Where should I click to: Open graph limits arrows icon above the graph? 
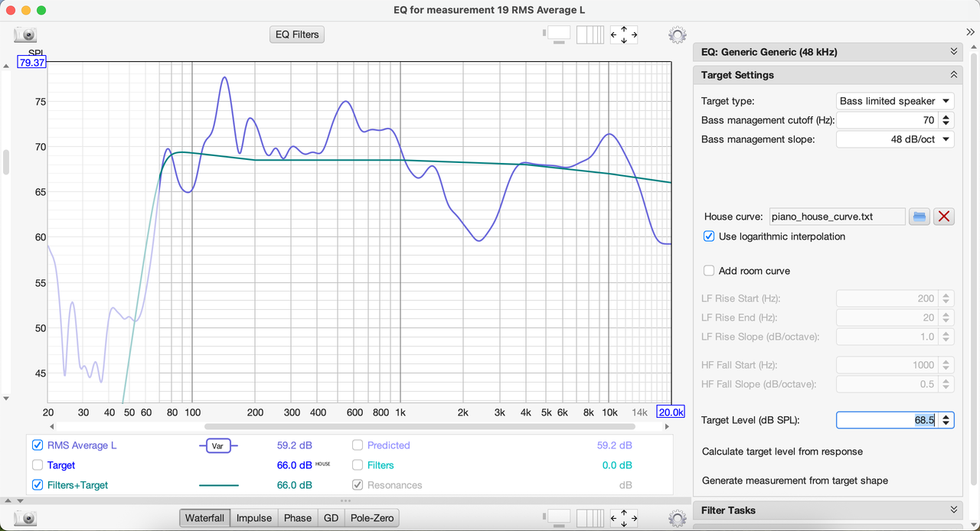pos(624,34)
